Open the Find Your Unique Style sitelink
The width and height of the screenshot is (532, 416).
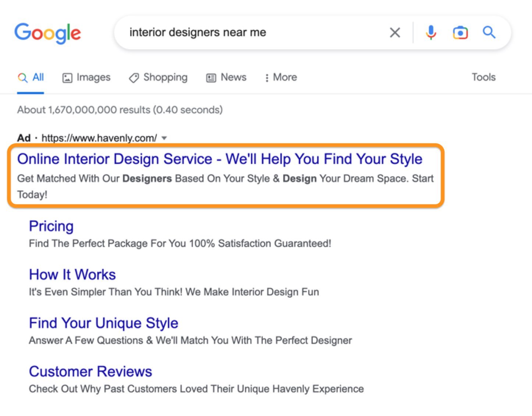104,323
